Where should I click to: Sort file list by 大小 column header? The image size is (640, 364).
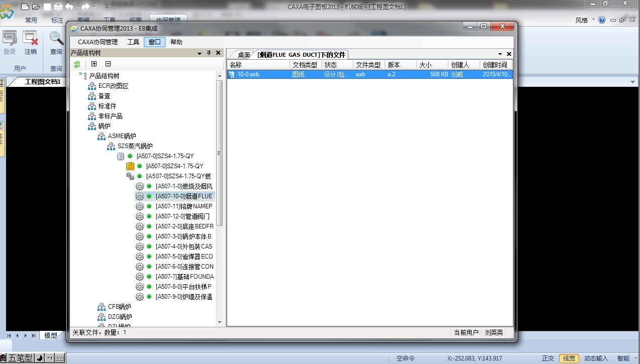[432, 65]
